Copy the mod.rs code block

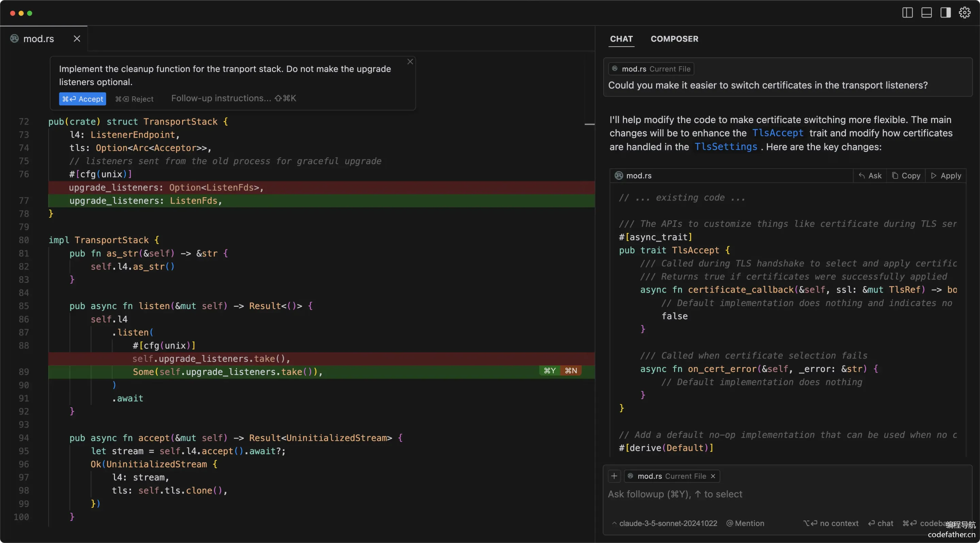pyautogui.click(x=906, y=176)
